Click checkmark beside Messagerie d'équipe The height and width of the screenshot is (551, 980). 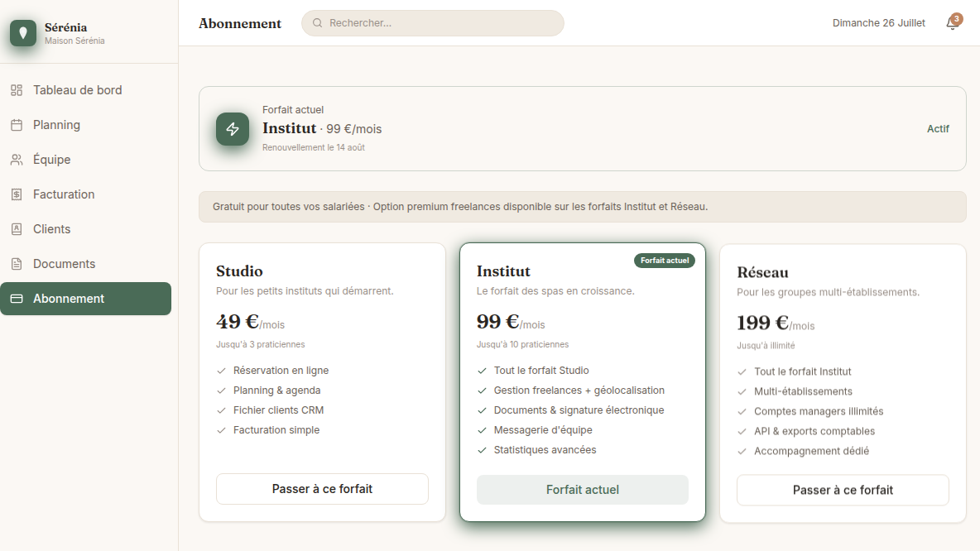(x=482, y=430)
